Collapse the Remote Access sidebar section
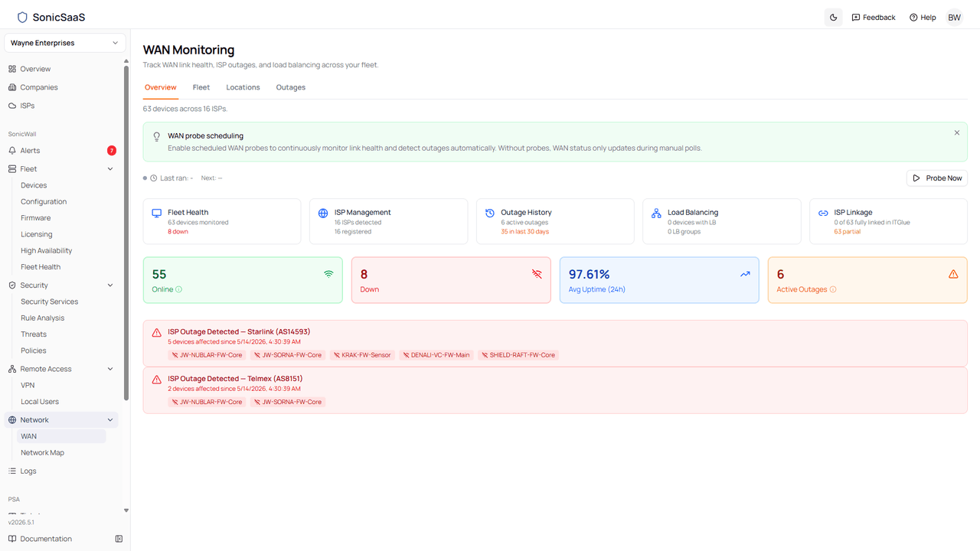Viewport: 980px width, 551px height. click(x=110, y=369)
